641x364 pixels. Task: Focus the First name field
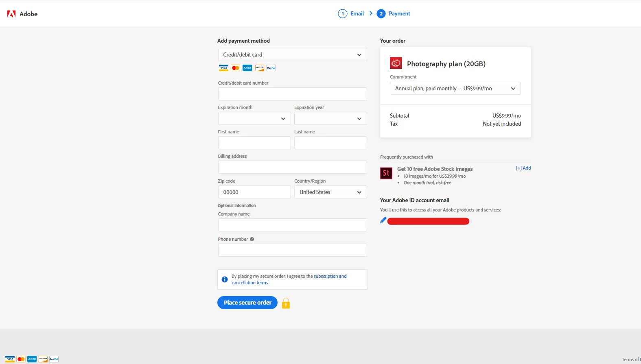point(254,143)
